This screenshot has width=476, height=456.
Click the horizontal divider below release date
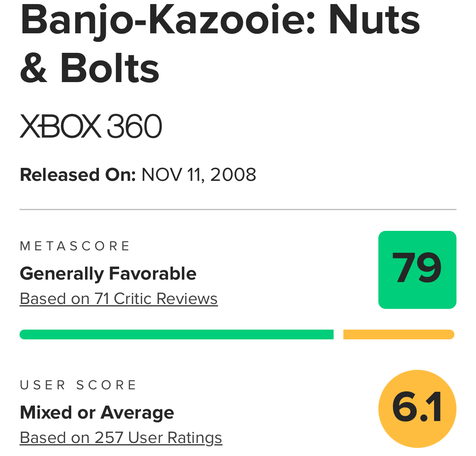point(238,209)
